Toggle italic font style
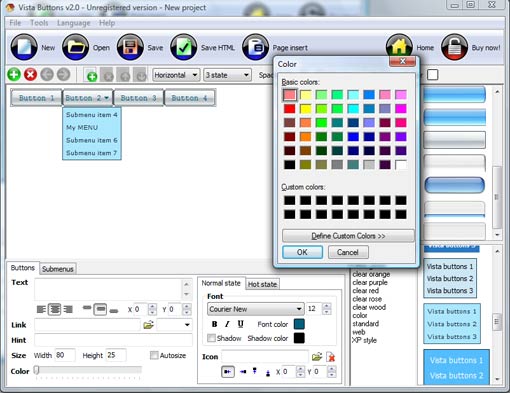 click(x=227, y=324)
